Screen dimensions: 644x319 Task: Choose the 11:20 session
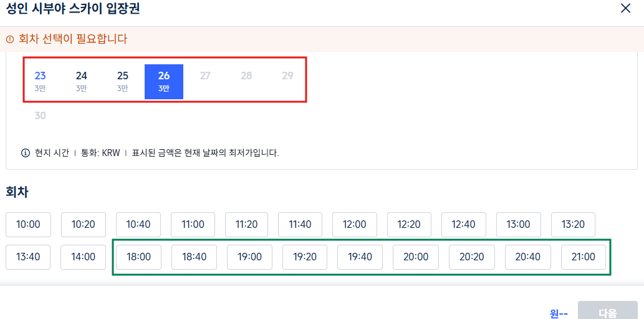(x=246, y=225)
